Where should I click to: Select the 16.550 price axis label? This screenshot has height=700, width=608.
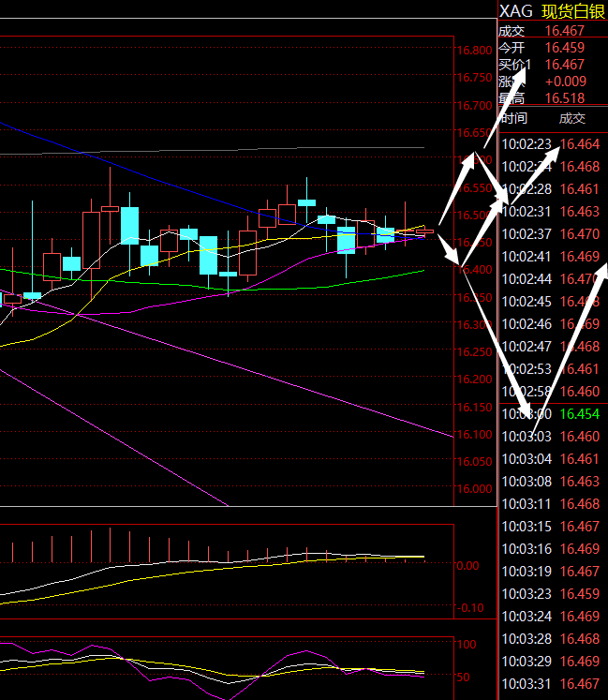pyautogui.click(x=474, y=188)
